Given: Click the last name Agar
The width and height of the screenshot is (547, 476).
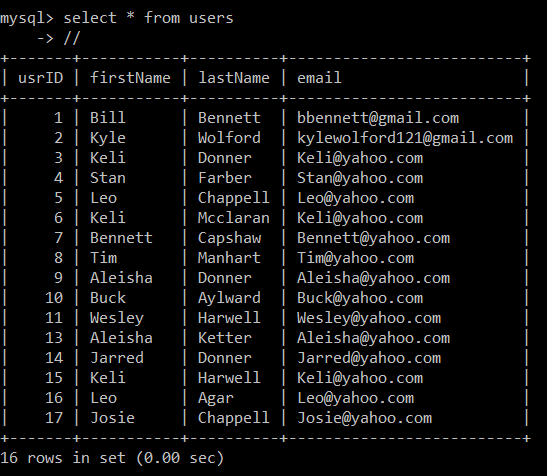Looking at the screenshot, I should (x=216, y=399).
